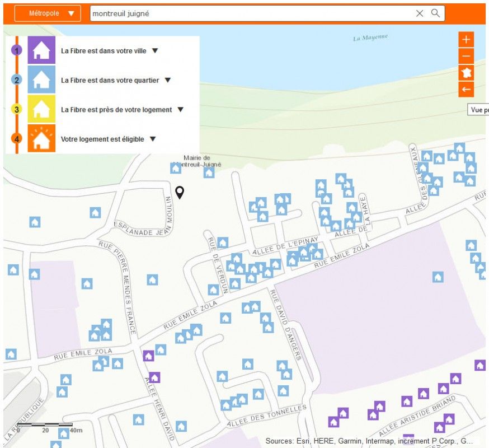Viewport: 489px width, 448px height.
Task: Clear the montreuil juigné search text
Action: pyautogui.click(x=420, y=13)
